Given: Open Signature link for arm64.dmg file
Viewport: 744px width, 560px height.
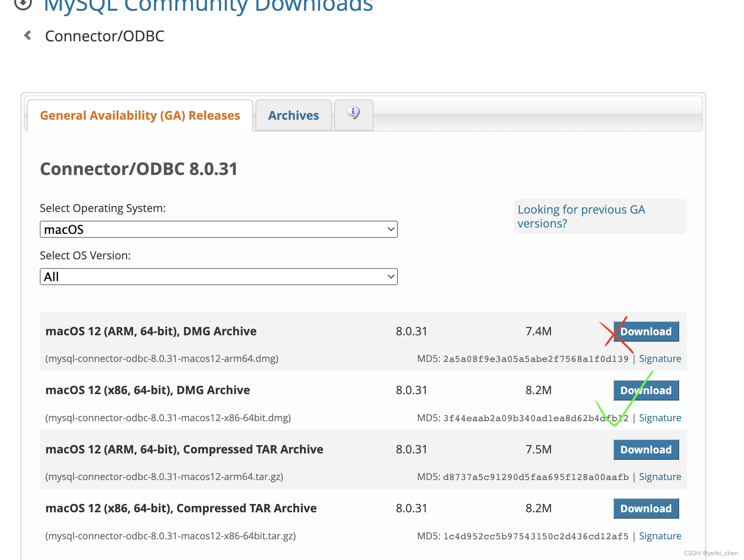Looking at the screenshot, I should tap(660, 359).
